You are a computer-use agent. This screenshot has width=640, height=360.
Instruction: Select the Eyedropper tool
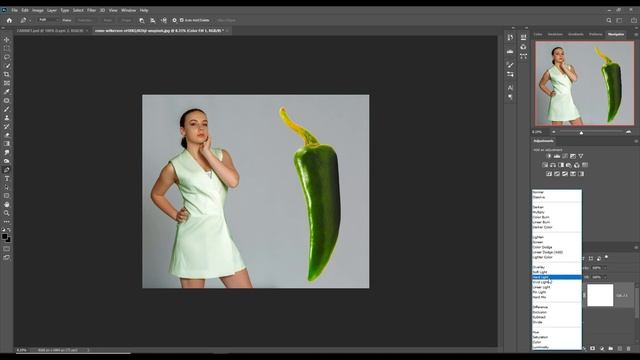coord(7,91)
